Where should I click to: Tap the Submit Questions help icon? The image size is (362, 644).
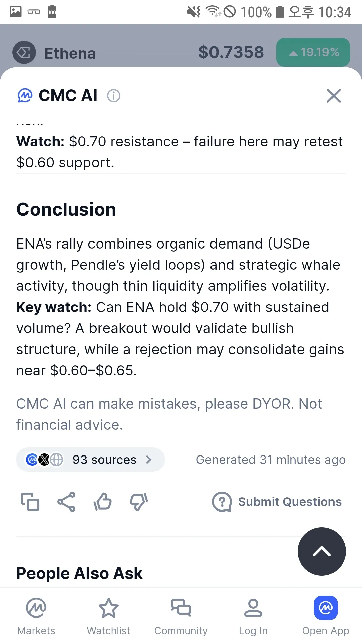click(x=222, y=502)
